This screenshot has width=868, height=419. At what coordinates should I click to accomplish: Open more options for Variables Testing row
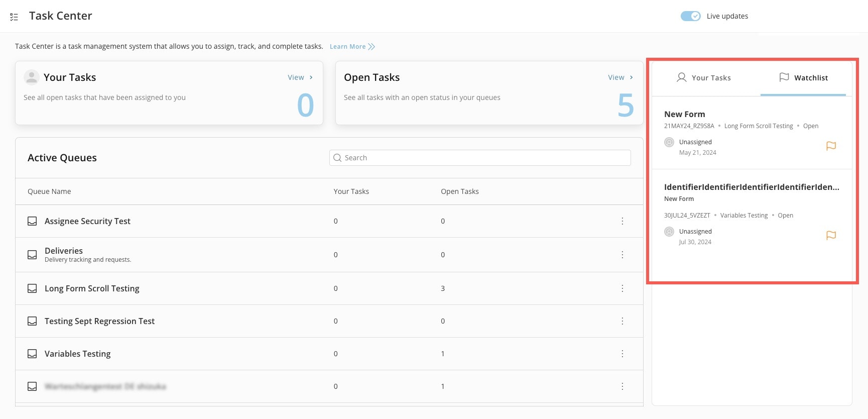[623, 354]
